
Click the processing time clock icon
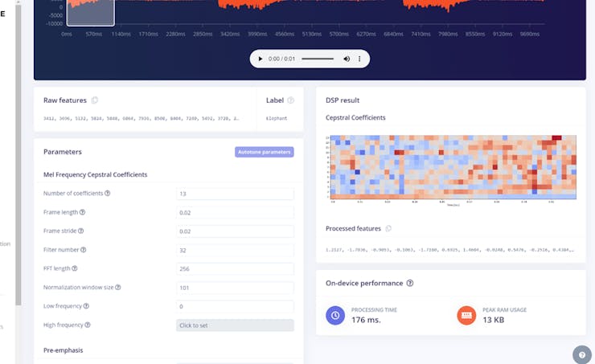pyautogui.click(x=335, y=316)
